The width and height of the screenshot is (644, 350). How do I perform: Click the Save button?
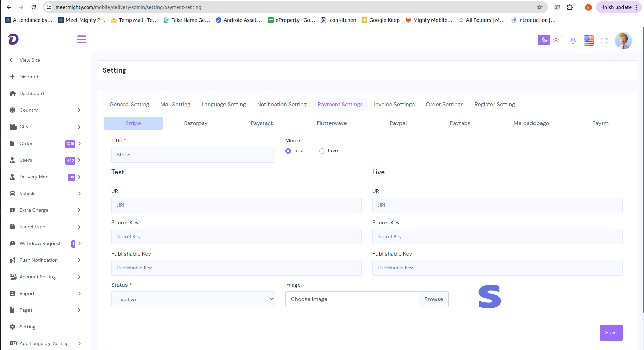click(611, 333)
